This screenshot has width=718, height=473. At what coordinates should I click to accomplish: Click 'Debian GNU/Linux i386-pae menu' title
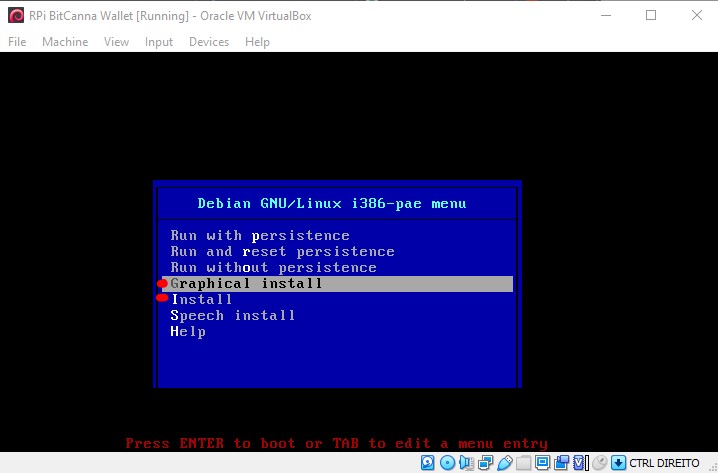(x=332, y=203)
